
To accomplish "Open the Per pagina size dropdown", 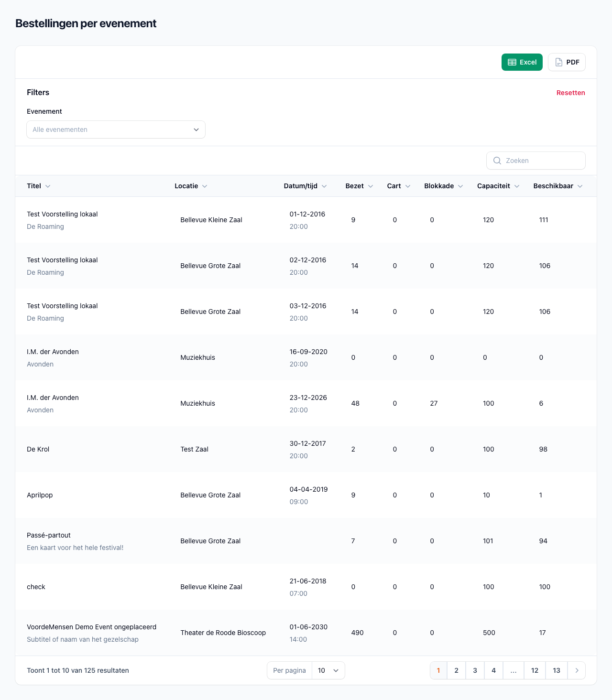I will (328, 670).
